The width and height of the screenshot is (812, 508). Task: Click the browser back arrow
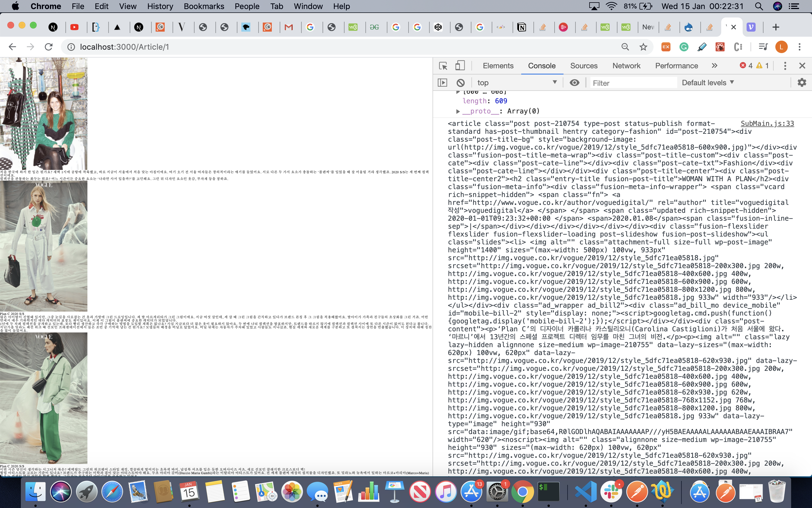(x=12, y=47)
